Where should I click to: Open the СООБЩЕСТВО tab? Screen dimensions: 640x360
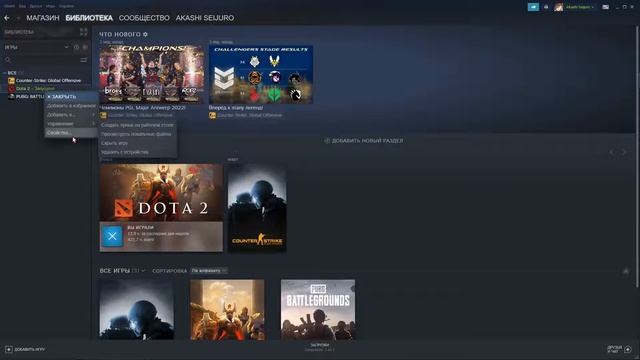point(144,18)
